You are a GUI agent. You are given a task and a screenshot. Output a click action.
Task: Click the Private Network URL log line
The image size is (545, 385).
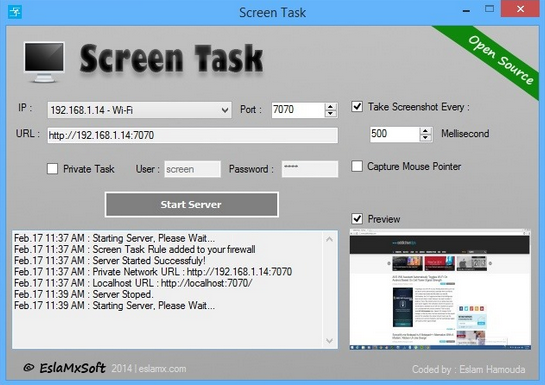(153, 272)
